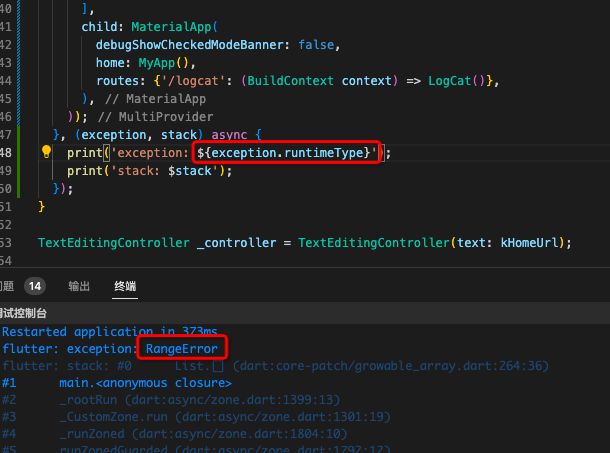Click the '/logcat' route string
Viewport: 610px width, 453px height.
pyautogui.click(x=193, y=81)
